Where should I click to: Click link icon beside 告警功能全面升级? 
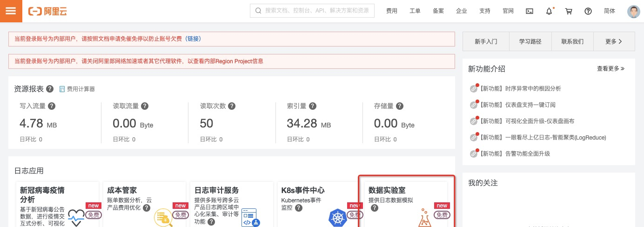click(474, 154)
